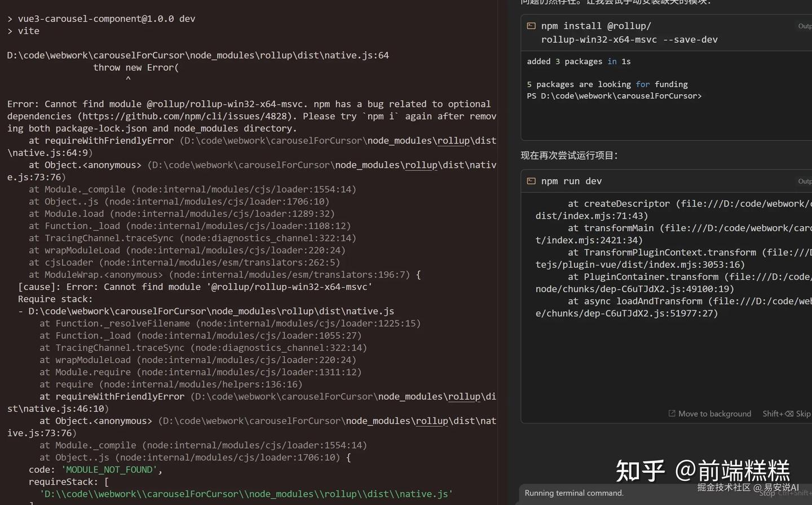
Task: Expand Output of the npm install block
Action: click(x=805, y=26)
